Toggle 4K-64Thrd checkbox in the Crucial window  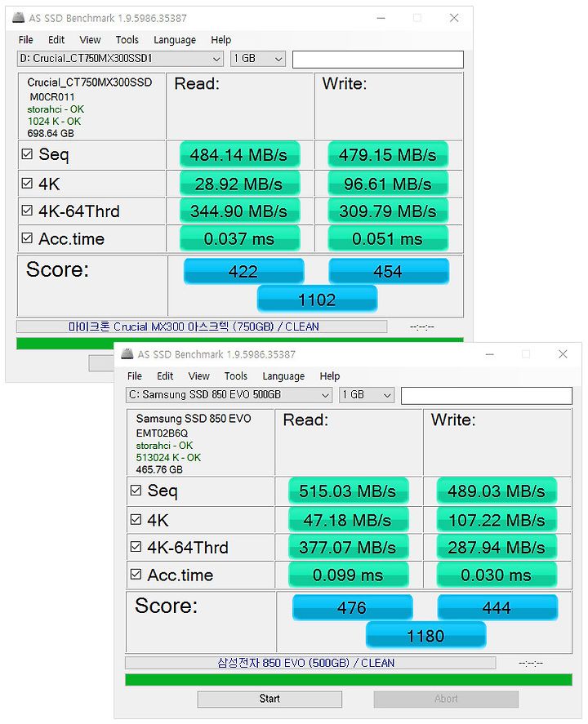pyautogui.click(x=27, y=211)
